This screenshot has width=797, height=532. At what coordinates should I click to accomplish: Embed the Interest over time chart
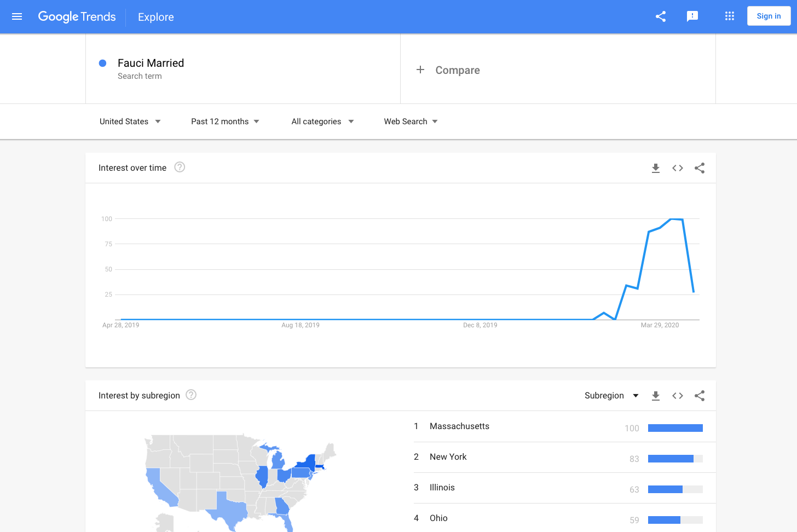pyautogui.click(x=678, y=168)
